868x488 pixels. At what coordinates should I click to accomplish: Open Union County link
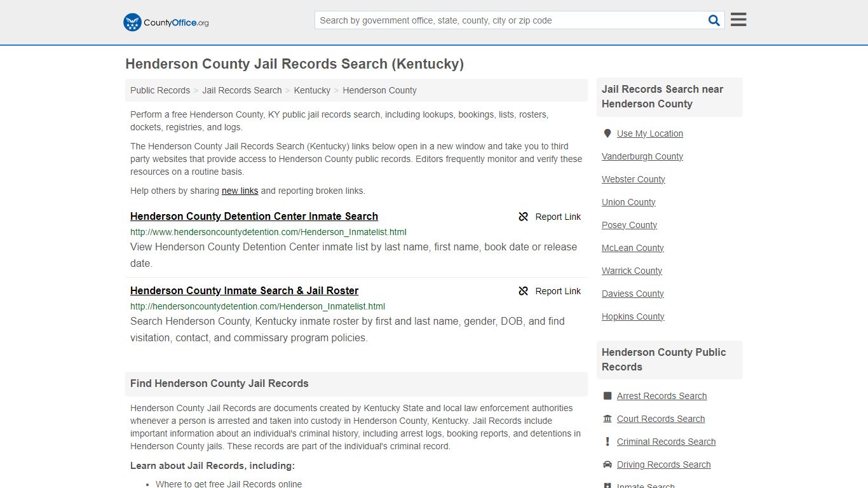click(628, 202)
